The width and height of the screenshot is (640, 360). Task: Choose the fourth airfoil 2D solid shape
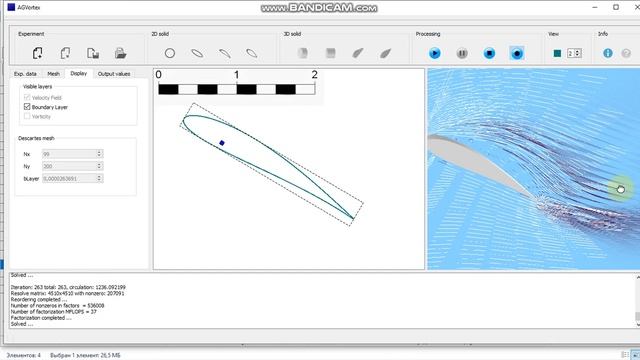252,53
